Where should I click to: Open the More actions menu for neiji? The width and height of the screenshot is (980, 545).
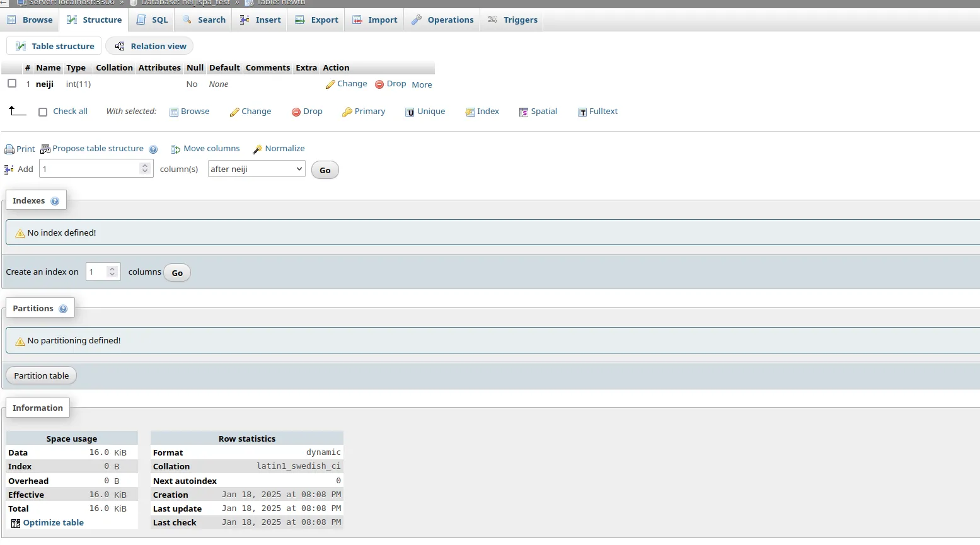coord(422,84)
